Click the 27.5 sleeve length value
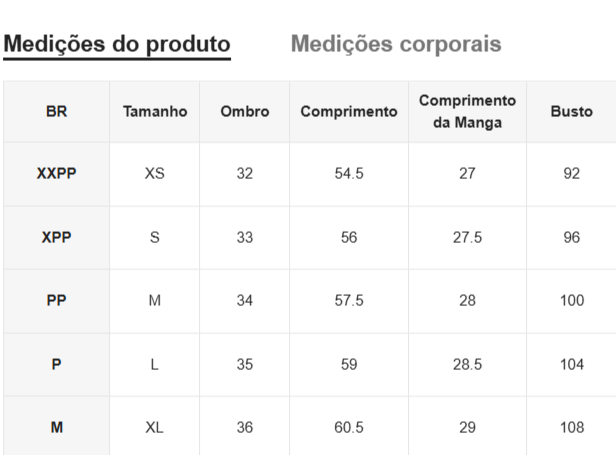The width and height of the screenshot is (616, 455). [x=467, y=238]
